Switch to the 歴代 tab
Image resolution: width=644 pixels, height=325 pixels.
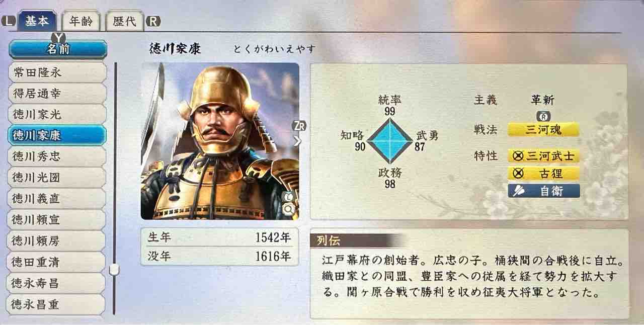click(x=125, y=22)
